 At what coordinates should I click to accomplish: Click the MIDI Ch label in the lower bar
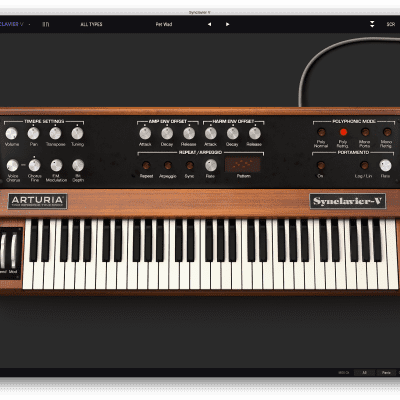click(344, 373)
